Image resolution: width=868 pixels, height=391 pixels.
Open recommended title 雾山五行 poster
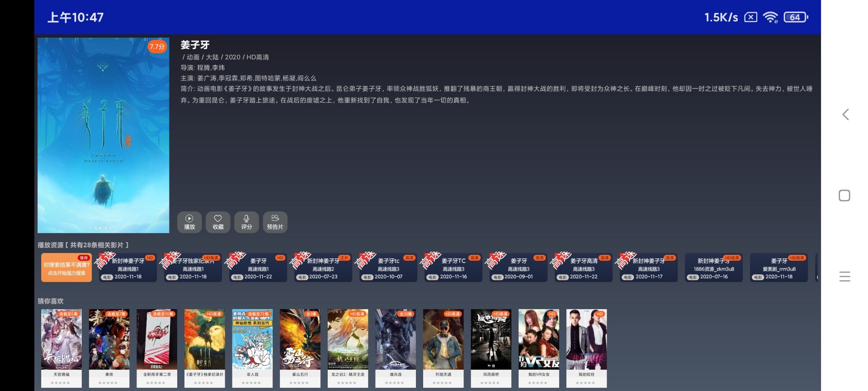tap(300, 339)
